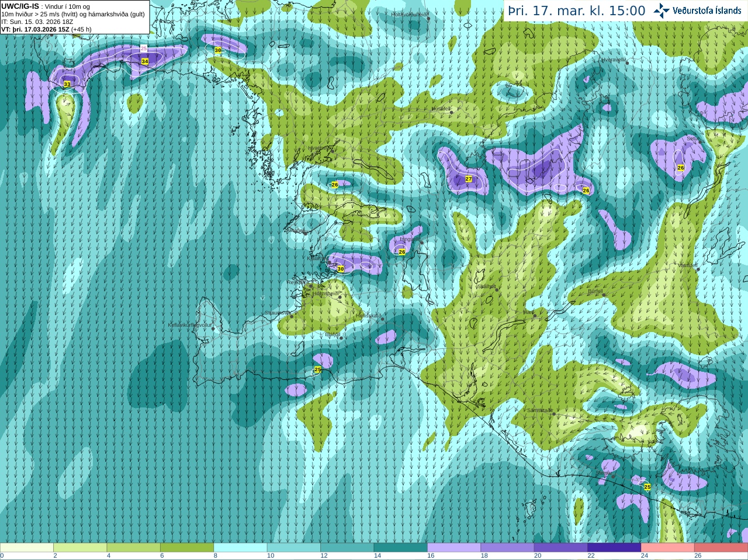Viewport: 748px width, 560px height.
Task: Click the Keflavíkurflugvöllur station label
Action: 190,325
